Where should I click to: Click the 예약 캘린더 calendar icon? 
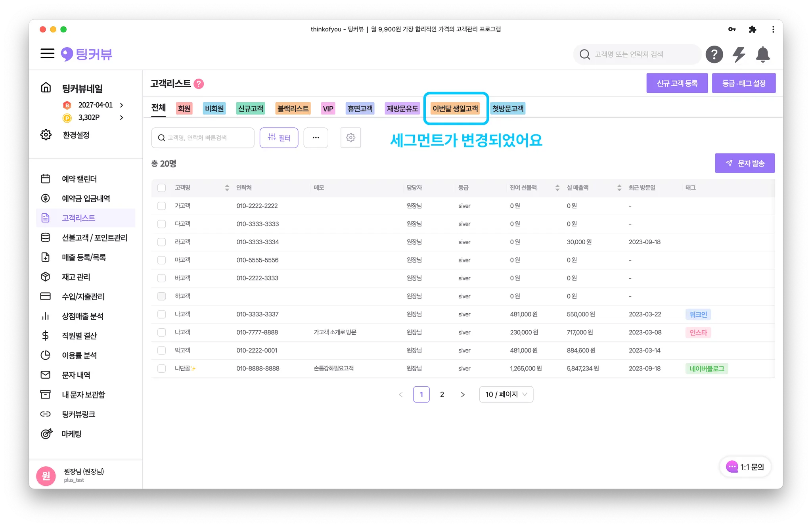coord(46,179)
